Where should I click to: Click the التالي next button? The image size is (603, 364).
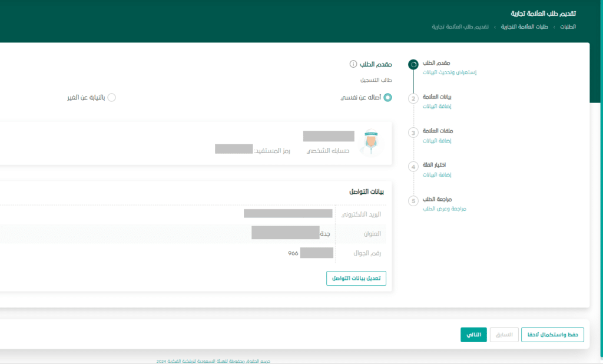pos(473,335)
